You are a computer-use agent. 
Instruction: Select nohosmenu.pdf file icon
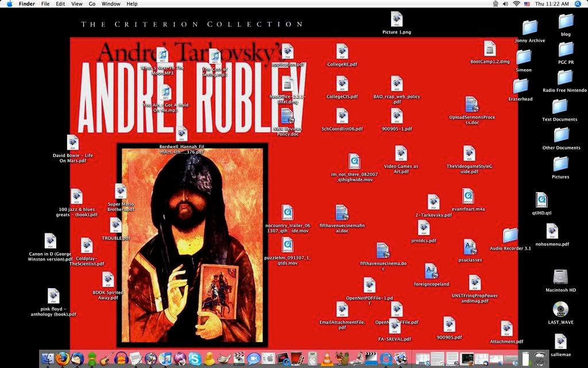click(552, 231)
